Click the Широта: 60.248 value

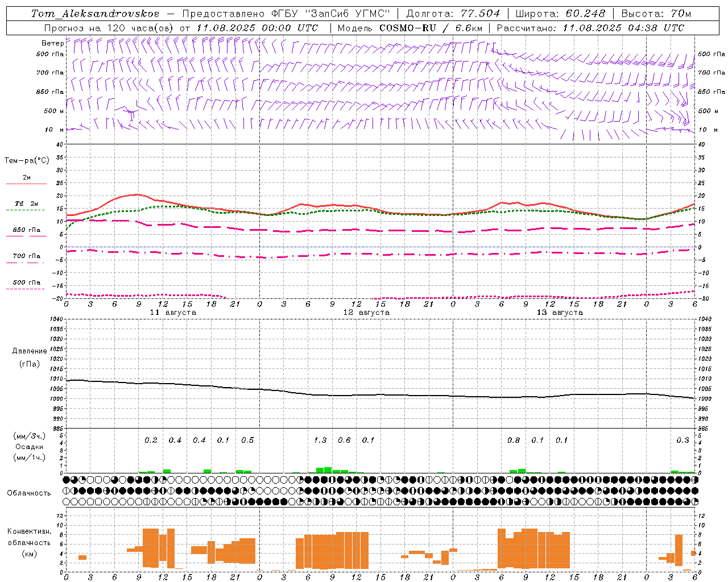click(x=561, y=14)
